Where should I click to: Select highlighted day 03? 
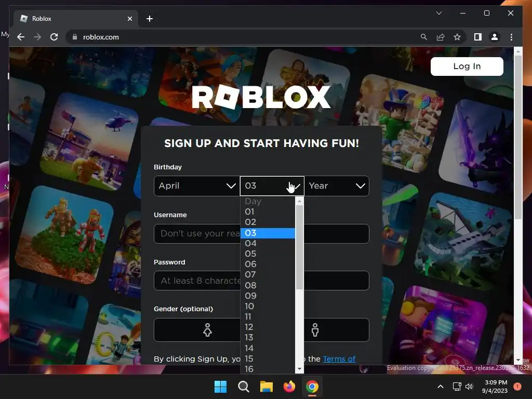(268, 233)
